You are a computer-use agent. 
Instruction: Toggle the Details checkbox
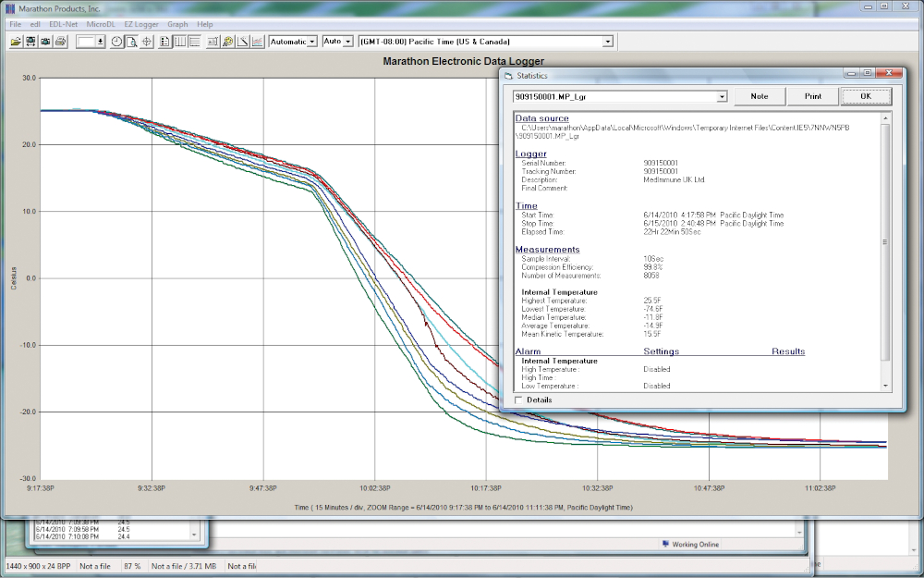518,400
